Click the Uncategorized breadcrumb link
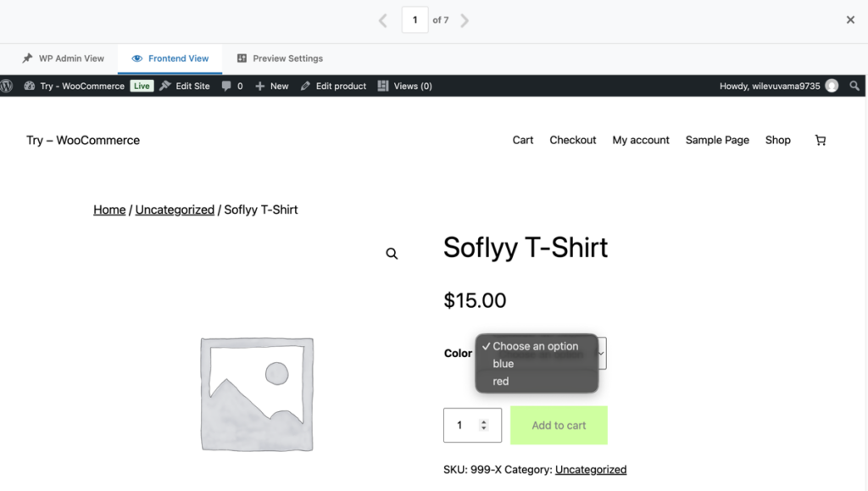The image size is (868, 491). (175, 209)
